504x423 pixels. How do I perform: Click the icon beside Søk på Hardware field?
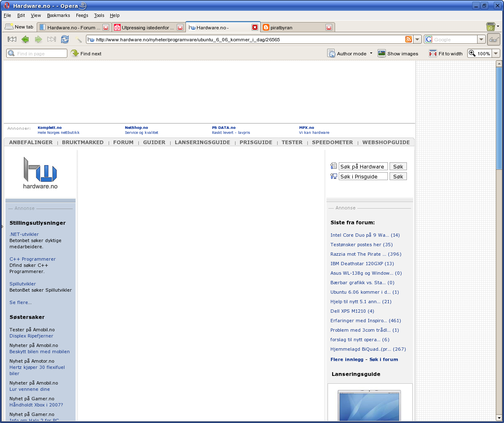pos(334,166)
